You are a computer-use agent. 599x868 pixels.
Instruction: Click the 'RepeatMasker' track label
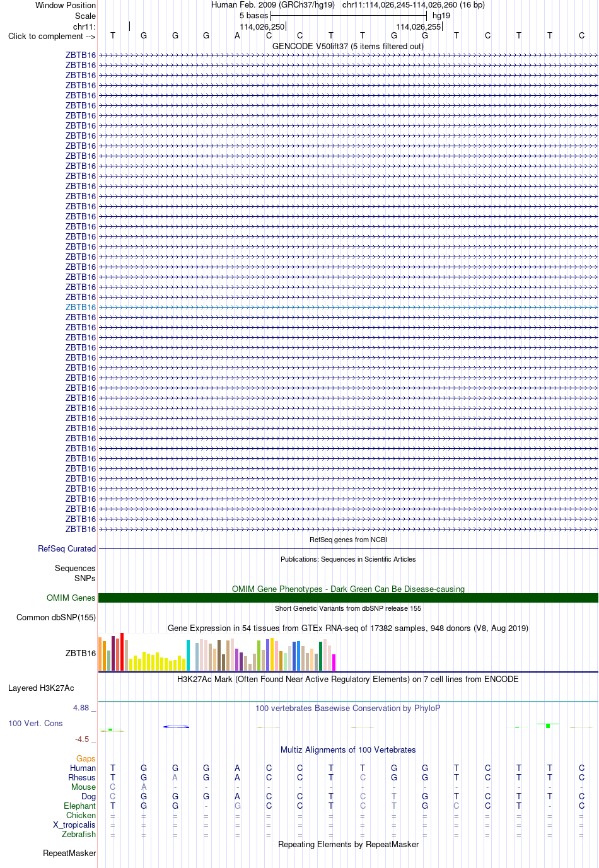pos(69,853)
